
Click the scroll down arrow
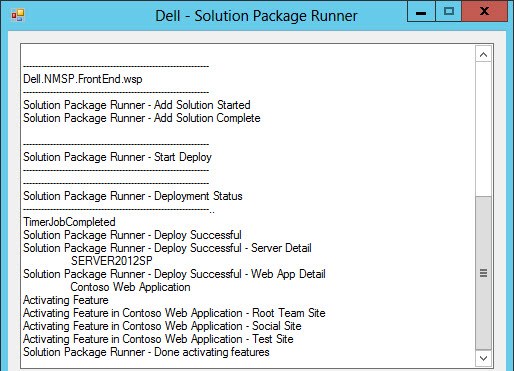[483, 358]
